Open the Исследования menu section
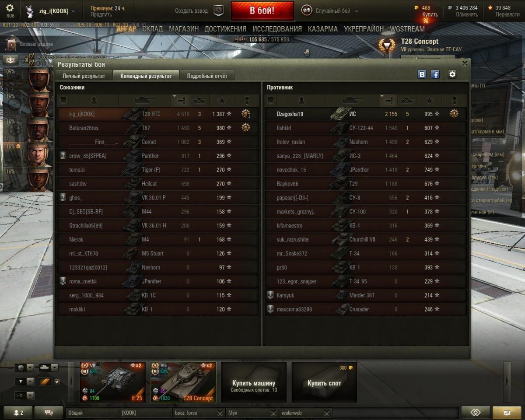525x420 pixels. (x=277, y=29)
